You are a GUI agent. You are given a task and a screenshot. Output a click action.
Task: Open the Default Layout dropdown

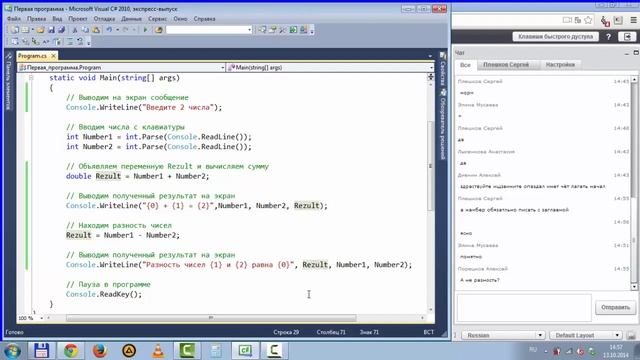pyautogui.click(x=586, y=335)
